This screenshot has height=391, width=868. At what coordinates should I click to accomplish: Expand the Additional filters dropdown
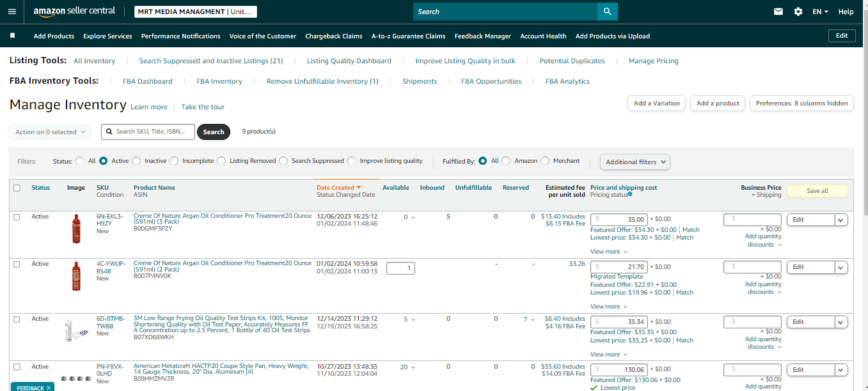click(x=635, y=162)
